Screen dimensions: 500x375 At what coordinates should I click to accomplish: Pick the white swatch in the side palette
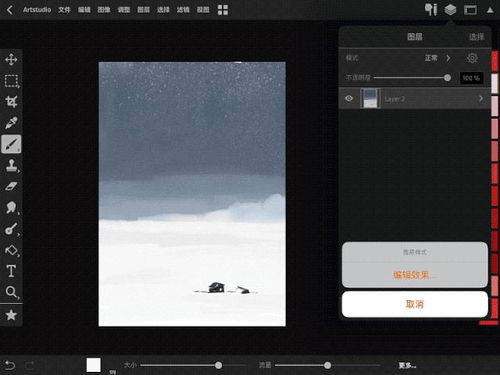tap(495, 83)
